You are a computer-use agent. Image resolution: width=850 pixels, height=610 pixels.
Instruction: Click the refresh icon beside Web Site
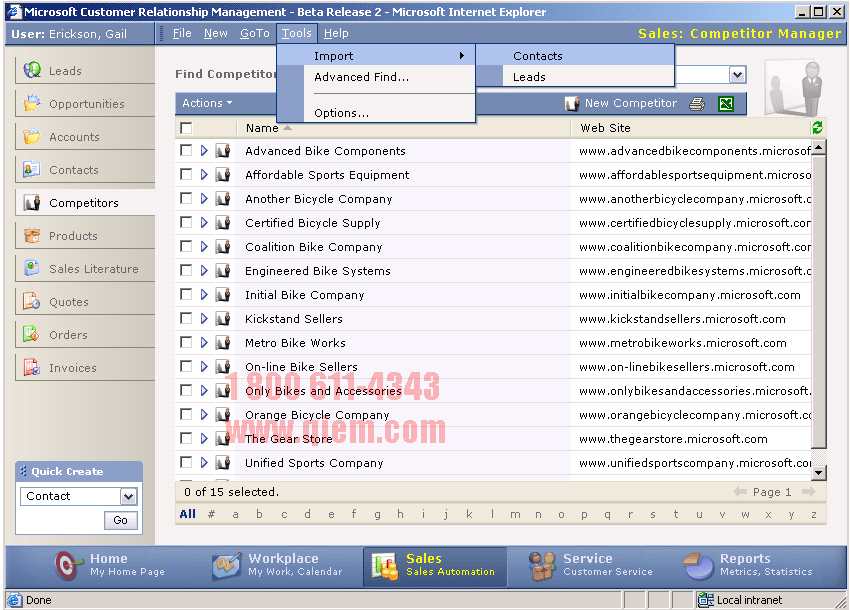tap(817, 127)
